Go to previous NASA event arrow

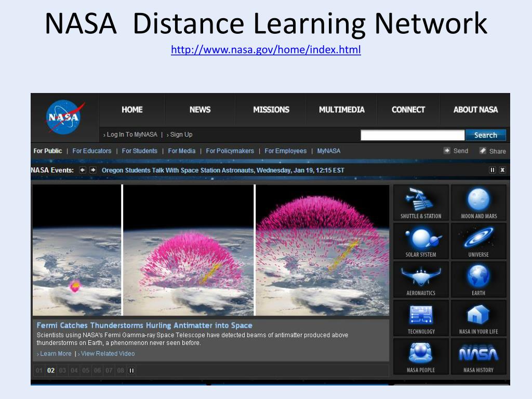(x=83, y=170)
